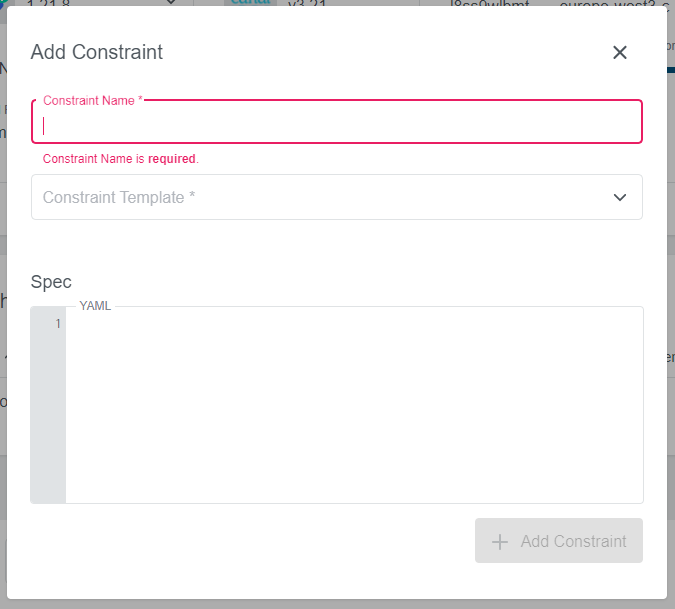675x609 pixels.
Task: Expand the Constraint Template chevron arrow
Action: [620, 197]
